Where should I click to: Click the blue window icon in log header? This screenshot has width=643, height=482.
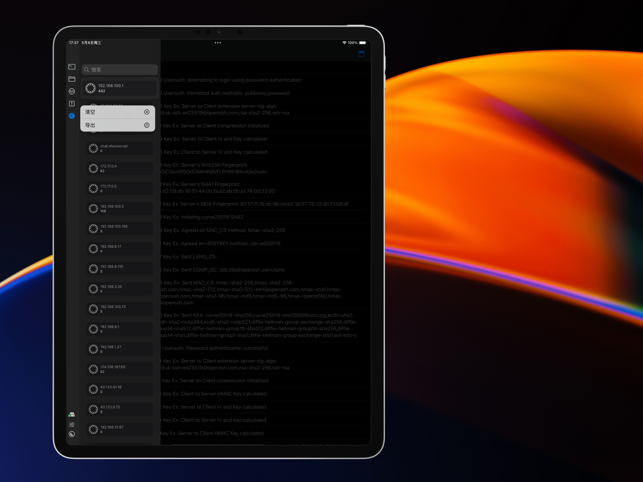[361, 54]
